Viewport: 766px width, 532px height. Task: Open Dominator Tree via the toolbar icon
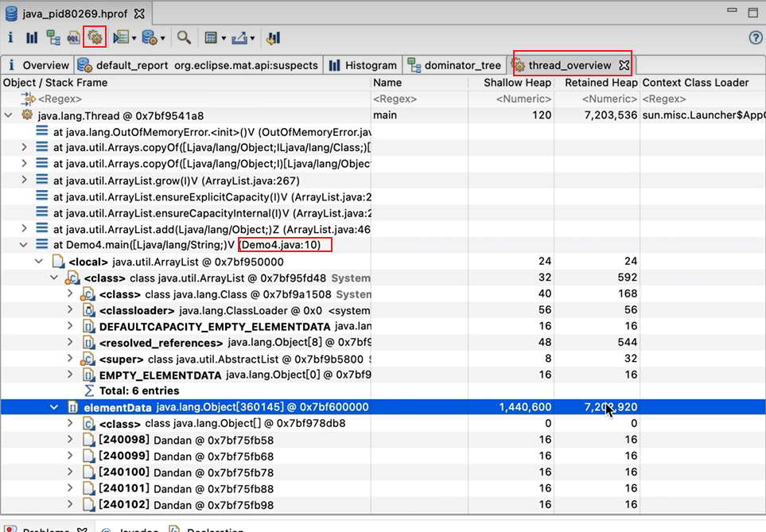point(53,37)
